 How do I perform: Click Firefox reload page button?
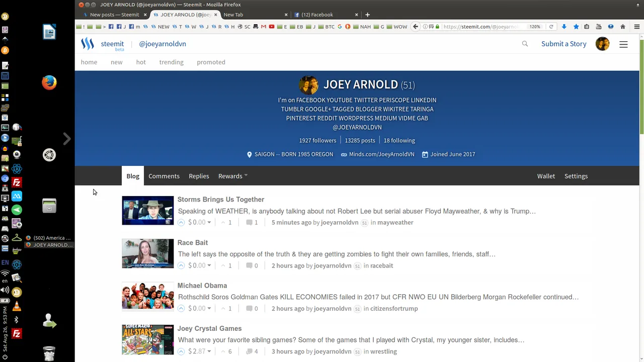551,27
